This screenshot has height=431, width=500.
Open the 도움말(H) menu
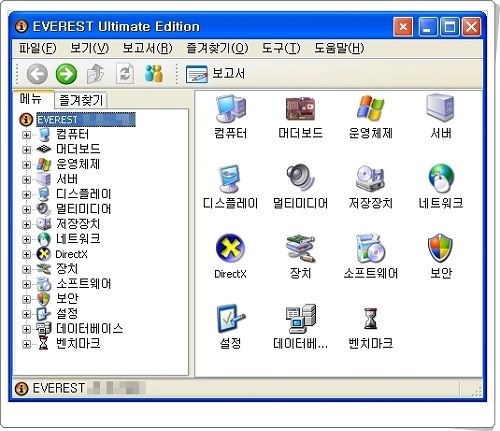pyautogui.click(x=339, y=48)
